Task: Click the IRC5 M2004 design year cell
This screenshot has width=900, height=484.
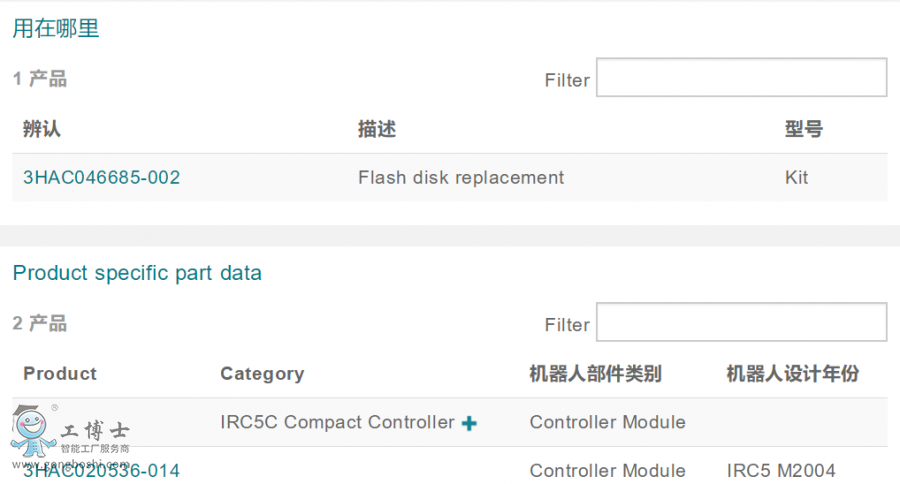Action: click(781, 470)
